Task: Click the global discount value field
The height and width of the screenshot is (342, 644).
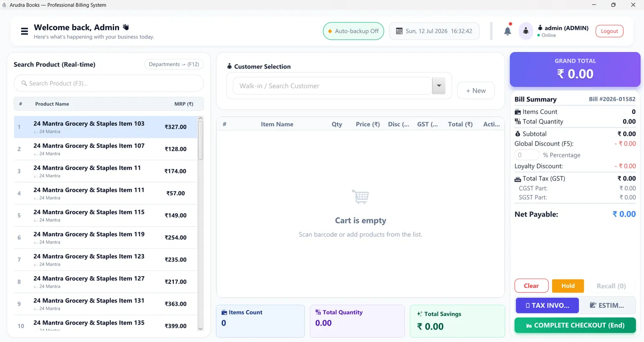Action: tap(527, 155)
